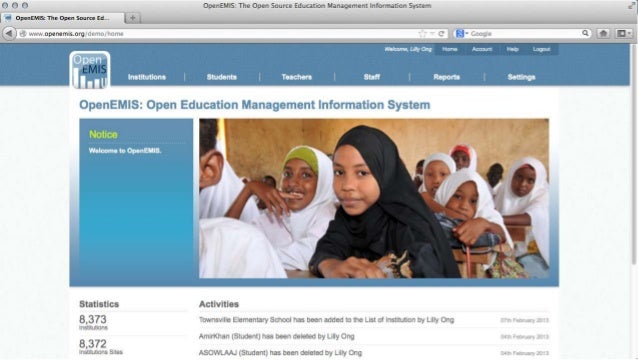Click the Help link
The image size is (638, 360).
(x=512, y=49)
